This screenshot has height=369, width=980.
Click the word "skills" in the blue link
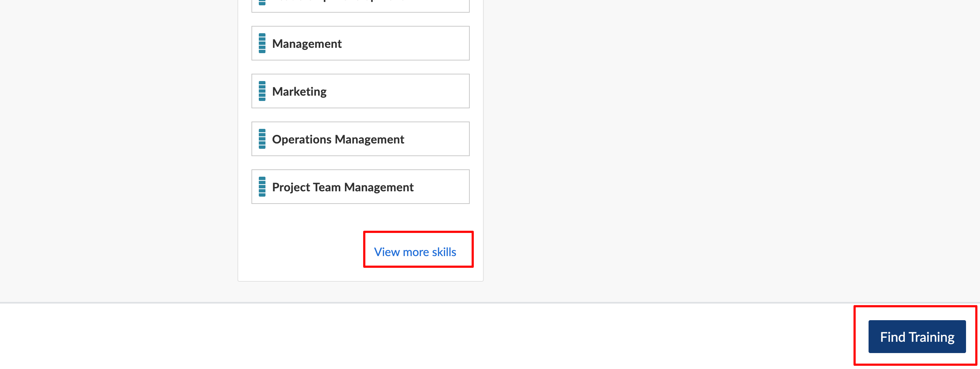[x=444, y=252]
